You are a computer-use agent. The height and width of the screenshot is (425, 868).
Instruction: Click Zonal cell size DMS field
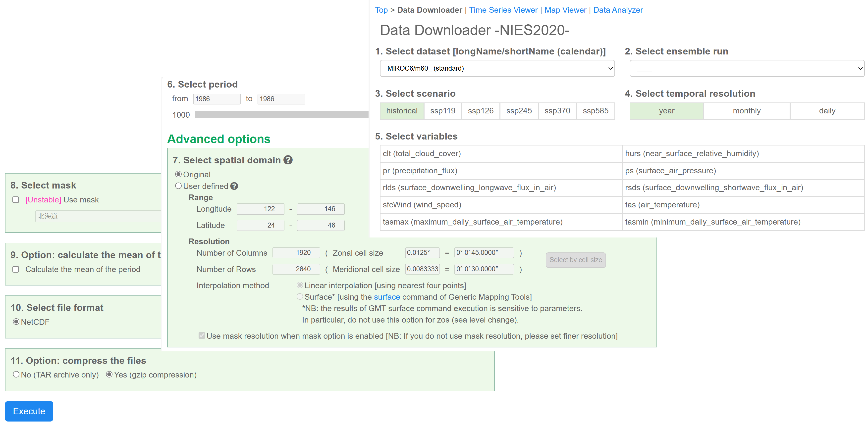click(x=484, y=253)
